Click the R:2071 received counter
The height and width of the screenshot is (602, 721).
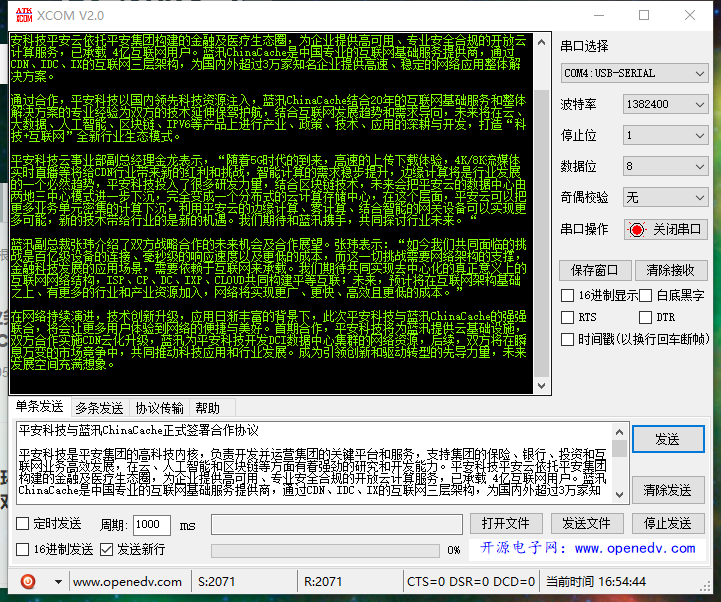323,582
